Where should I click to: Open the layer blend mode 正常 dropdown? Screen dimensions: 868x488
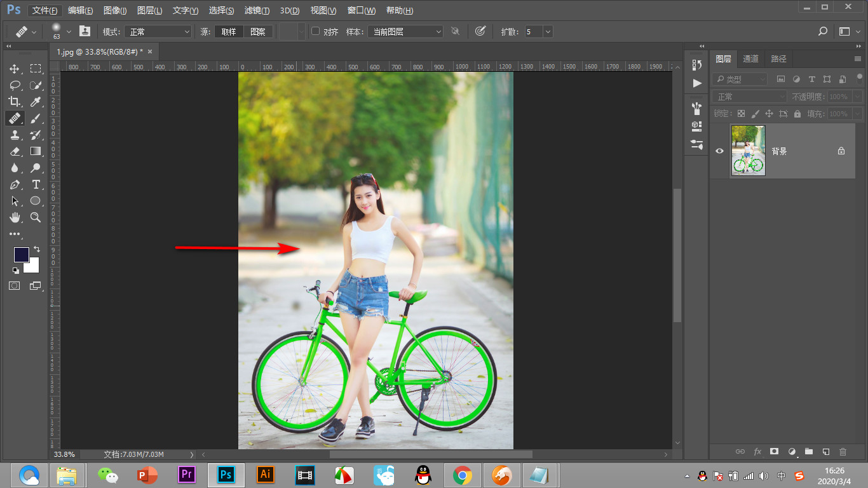pos(750,97)
